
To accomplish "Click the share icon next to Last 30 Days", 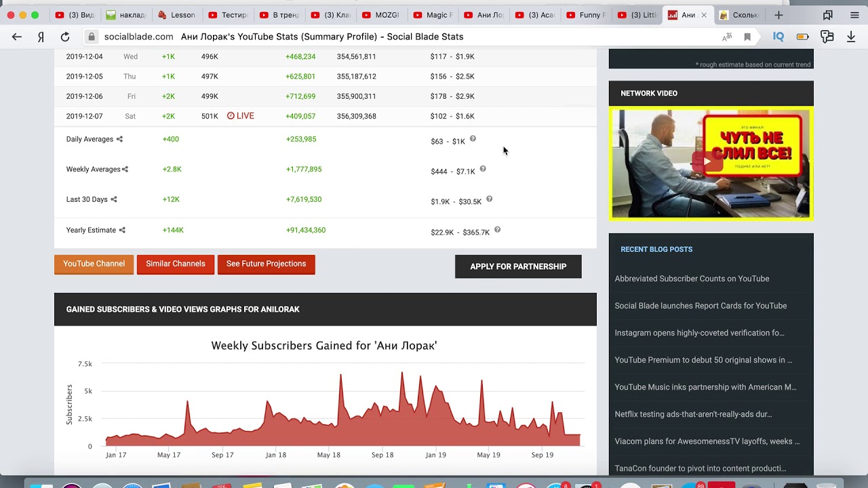I will (x=114, y=199).
